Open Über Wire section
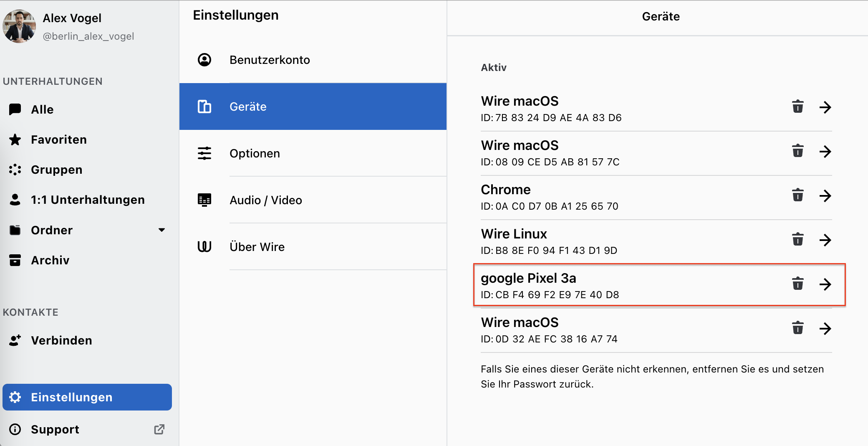868x446 pixels. point(313,247)
